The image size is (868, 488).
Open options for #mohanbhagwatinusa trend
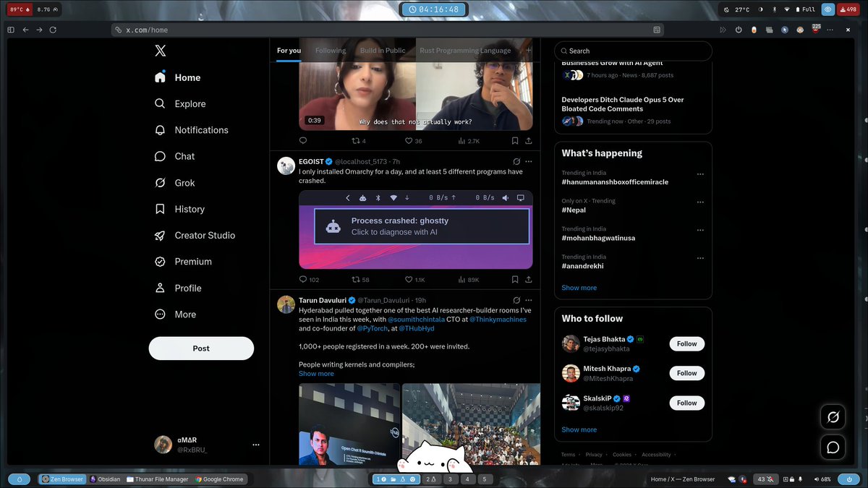(700, 230)
